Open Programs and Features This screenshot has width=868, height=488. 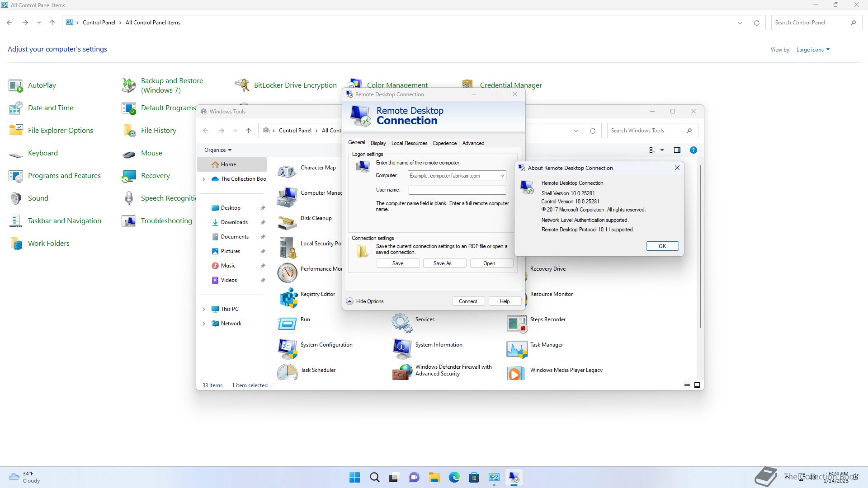tap(55, 176)
